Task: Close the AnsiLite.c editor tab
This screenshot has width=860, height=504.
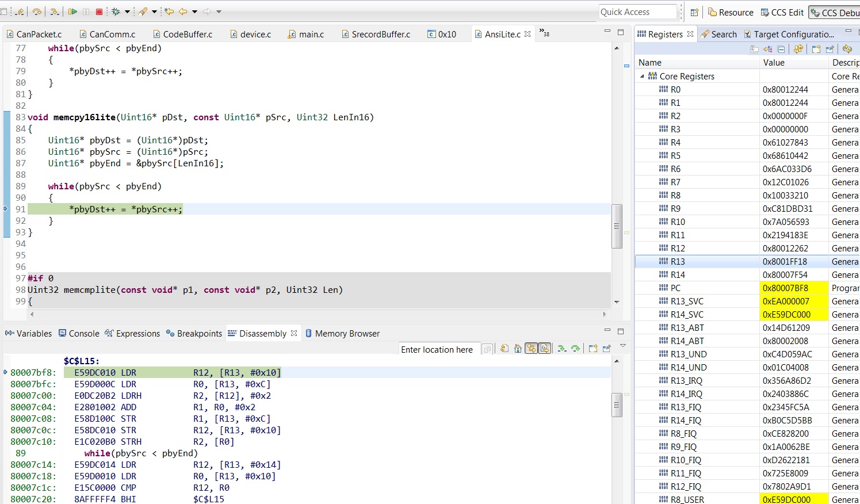Action: [527, 34]
